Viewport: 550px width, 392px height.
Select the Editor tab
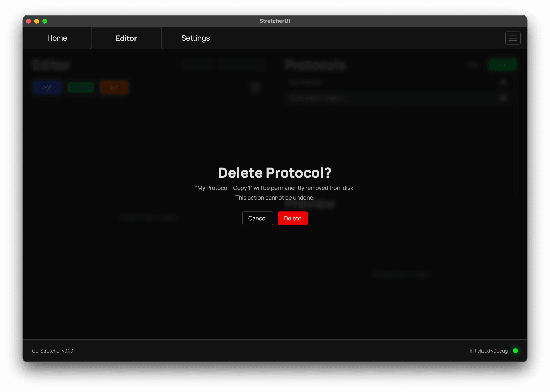tap(126, 38)
